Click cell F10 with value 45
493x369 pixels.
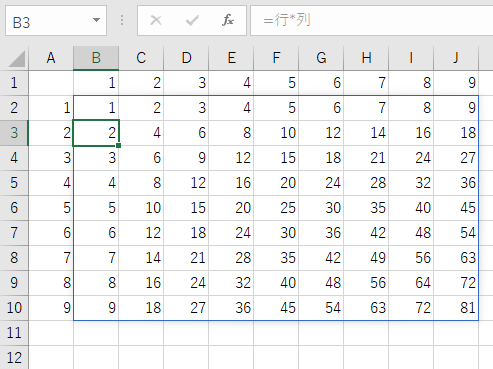pos(276,308)
